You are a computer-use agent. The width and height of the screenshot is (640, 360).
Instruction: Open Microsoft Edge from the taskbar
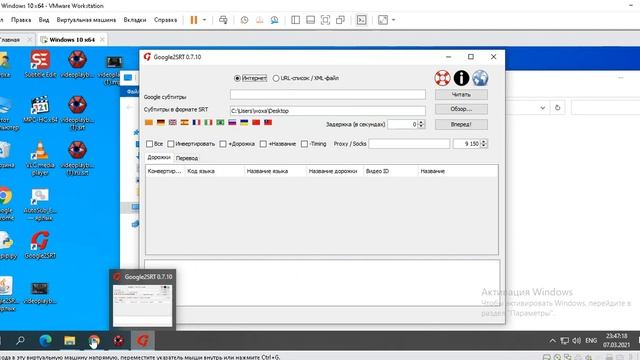45,340
